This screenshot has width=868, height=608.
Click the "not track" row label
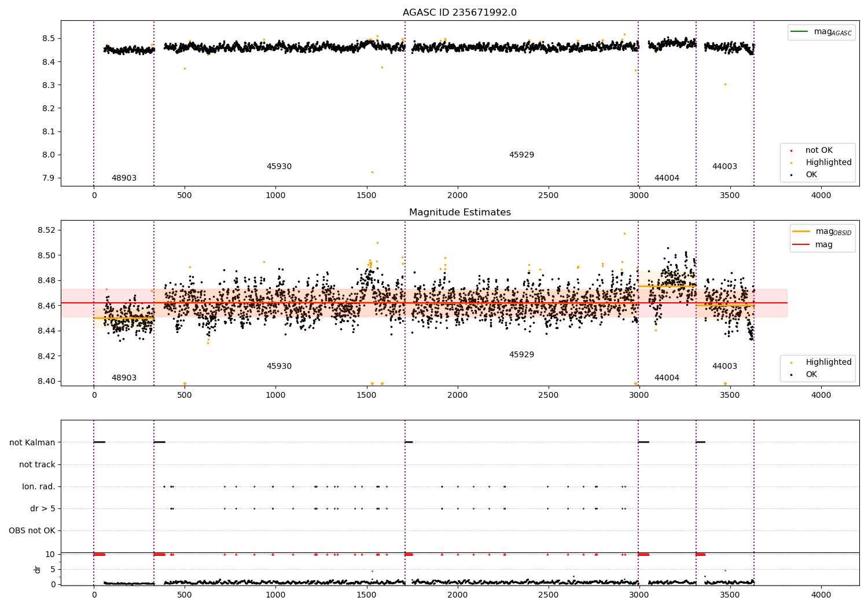(x=37, y=465)
